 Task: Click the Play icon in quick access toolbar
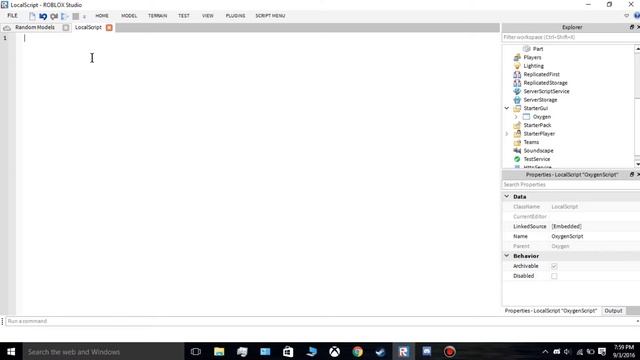pos(64,16)
